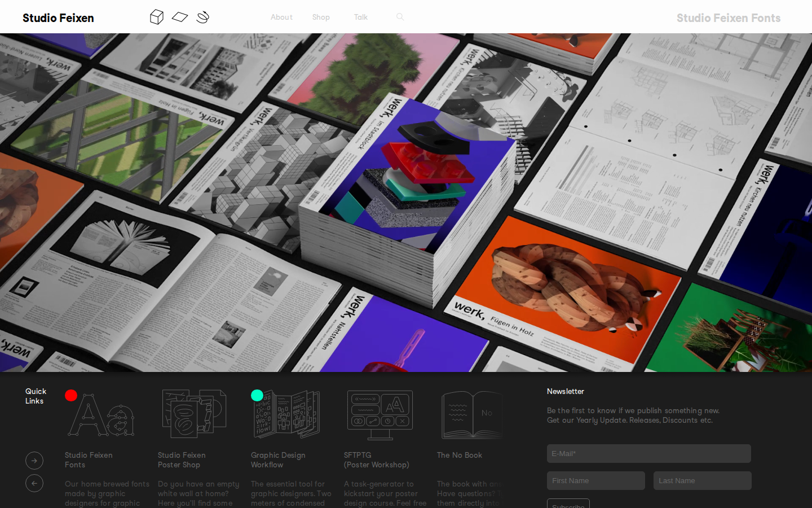Click the E-Mail newsletter input field
812x508 pixels.
(x=648, y=453)
